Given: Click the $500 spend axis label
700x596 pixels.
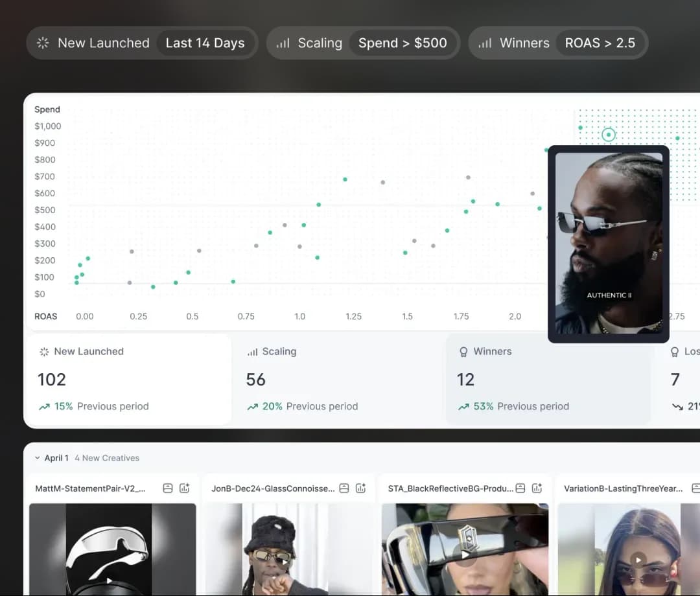Looking at the screenshot, I should tap(45, 210).
